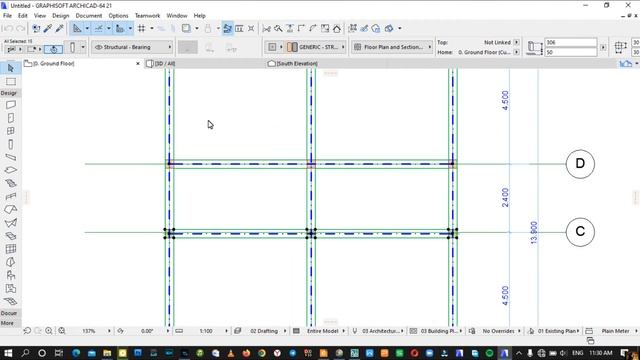This screenshot has height=360, width=640.
Task: Choose the Mesh tool
Action: pyautogui.click(x=11, y=301)
